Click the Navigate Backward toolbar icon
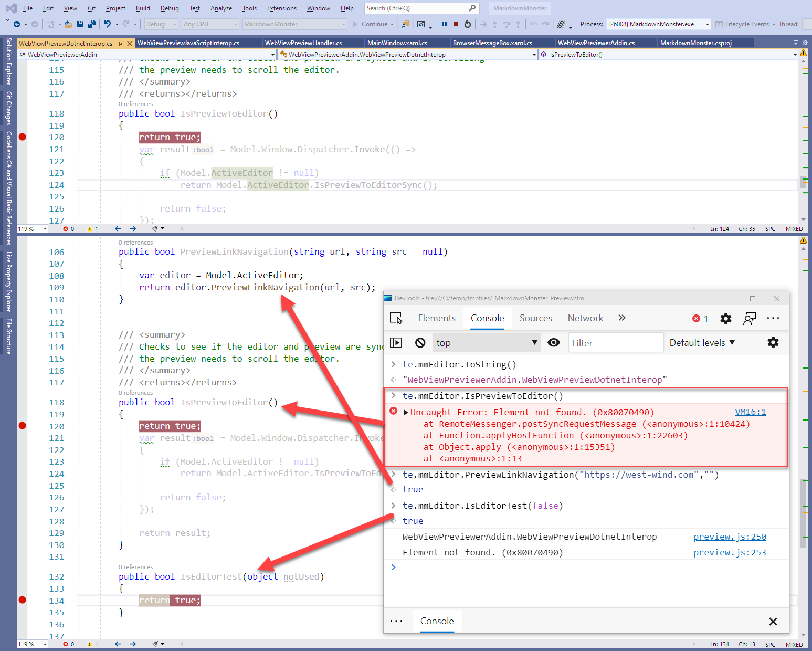This screenshot has width=812, height=651. 17,24
